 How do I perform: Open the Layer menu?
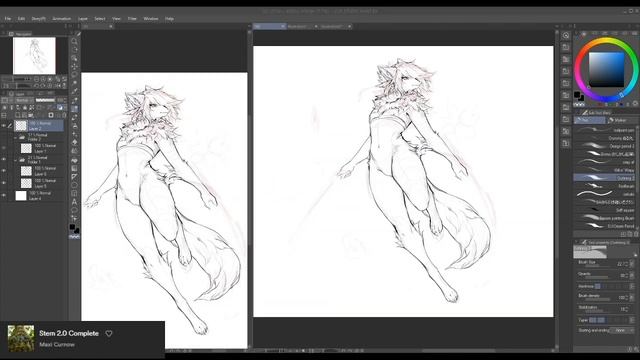pos(83,19)
